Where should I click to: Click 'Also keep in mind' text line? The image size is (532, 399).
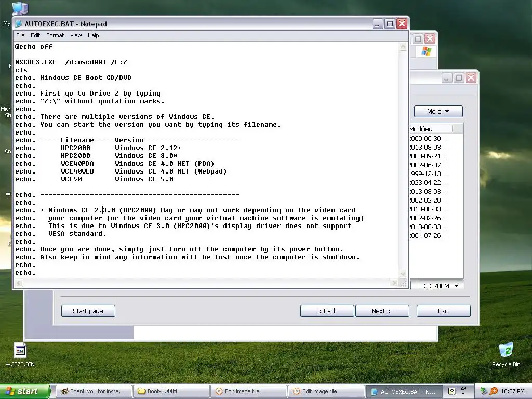pyautogui.click(x=200, y=257)
